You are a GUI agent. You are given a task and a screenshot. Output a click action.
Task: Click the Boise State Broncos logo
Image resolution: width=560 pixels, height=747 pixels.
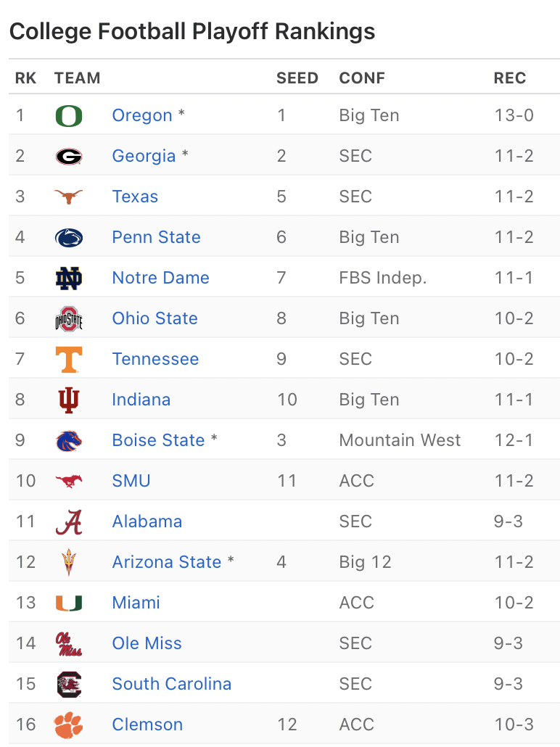tap(69, 440)
